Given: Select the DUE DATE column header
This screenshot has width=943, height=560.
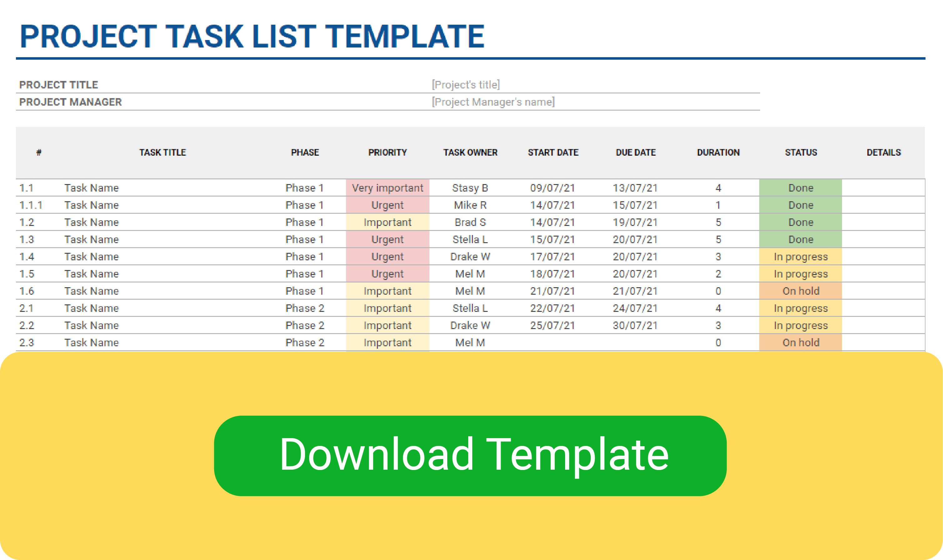Looking at the screenshot, I should pyautogui.click(x=635, y=152).
